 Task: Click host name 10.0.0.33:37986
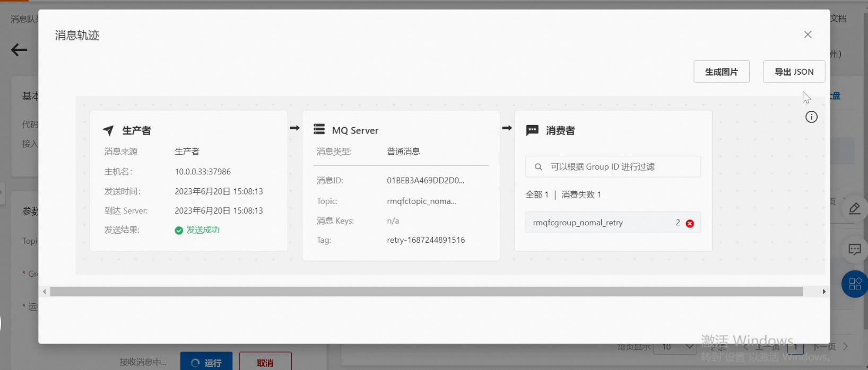tap(203, 172)
